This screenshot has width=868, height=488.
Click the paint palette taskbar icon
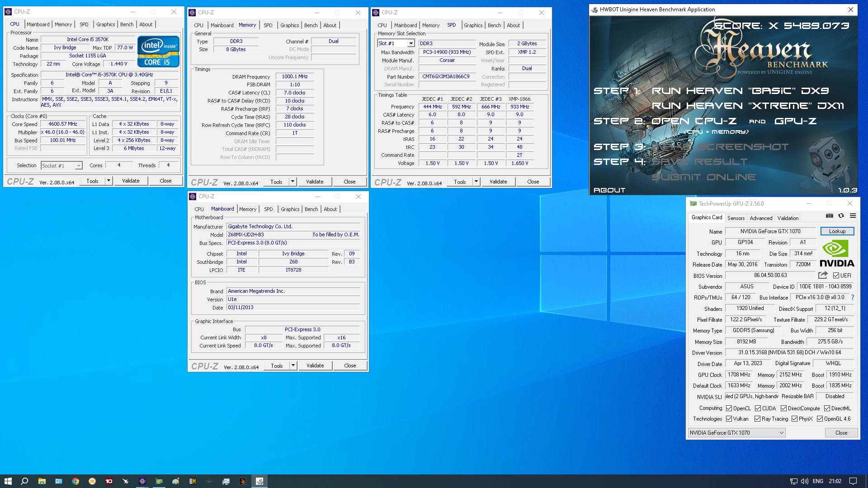176,481
